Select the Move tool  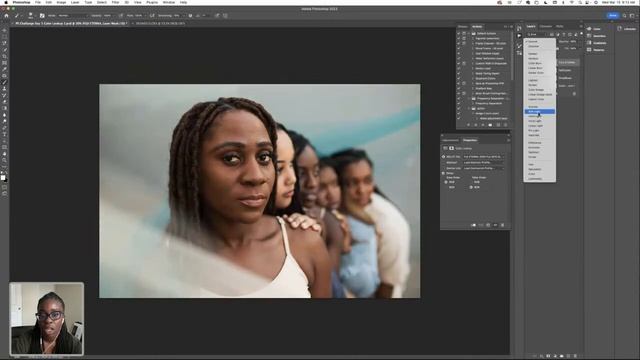(4, 30)
